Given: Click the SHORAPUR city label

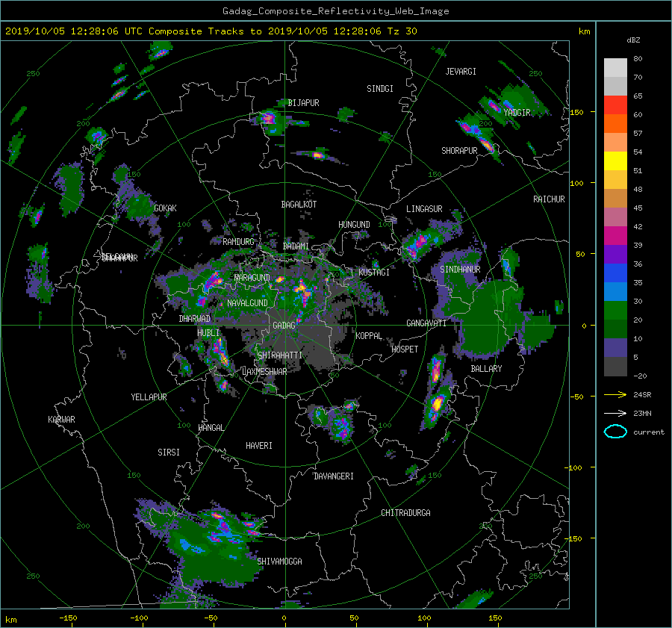Looking at the screenshot, I should tap(459, 151).
